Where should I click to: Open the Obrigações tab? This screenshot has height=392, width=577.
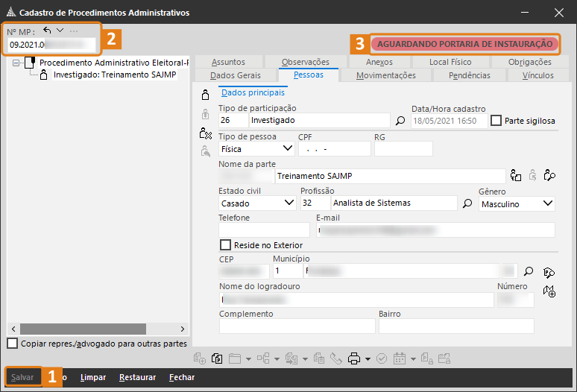[x=530, y=62]
